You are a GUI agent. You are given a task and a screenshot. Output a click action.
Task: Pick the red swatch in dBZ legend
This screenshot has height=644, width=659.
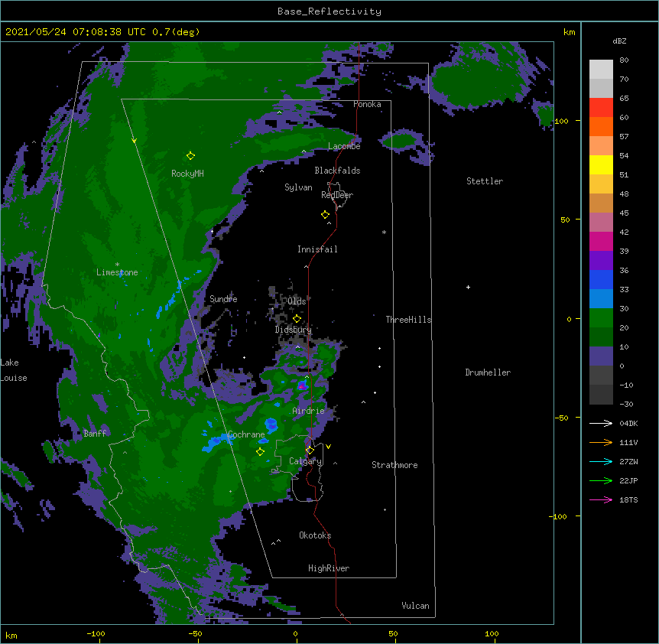tap(601, 108)
